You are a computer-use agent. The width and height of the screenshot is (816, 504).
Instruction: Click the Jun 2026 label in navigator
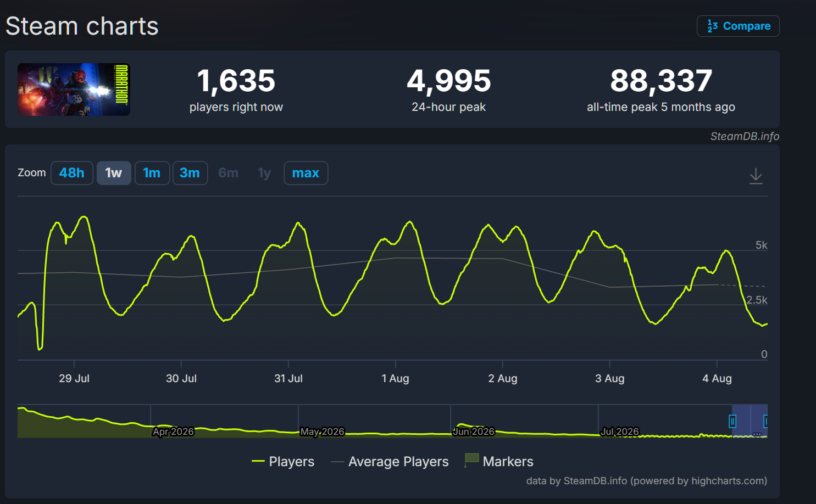pos(474,432)
